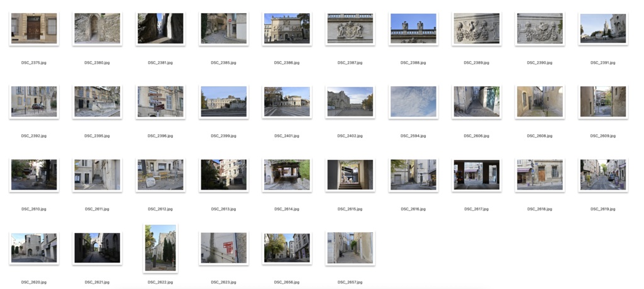Choose the DSC_2657.jpg thumbnail image

(350, 248)
